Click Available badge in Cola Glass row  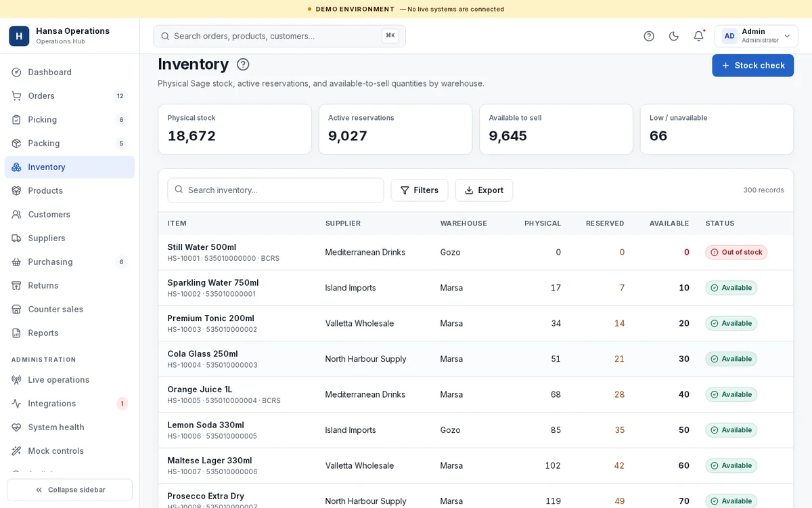tap(731, 359)
